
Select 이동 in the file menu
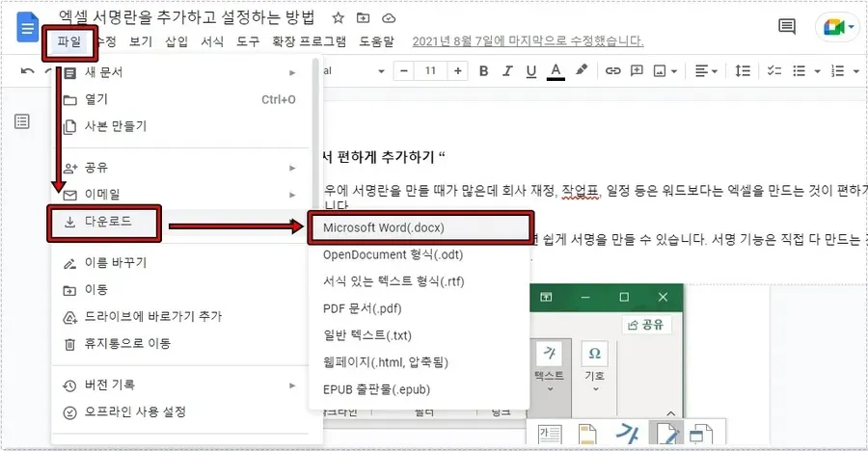click(x=180, y=290)
